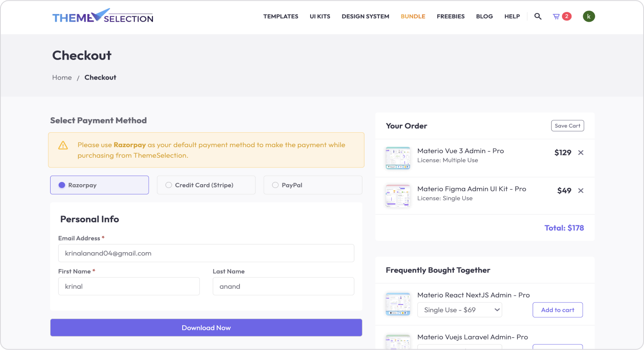Remove Materio Vue 3 Admin from order
This screenshot has height=350, width=644.
pos(581,153)
